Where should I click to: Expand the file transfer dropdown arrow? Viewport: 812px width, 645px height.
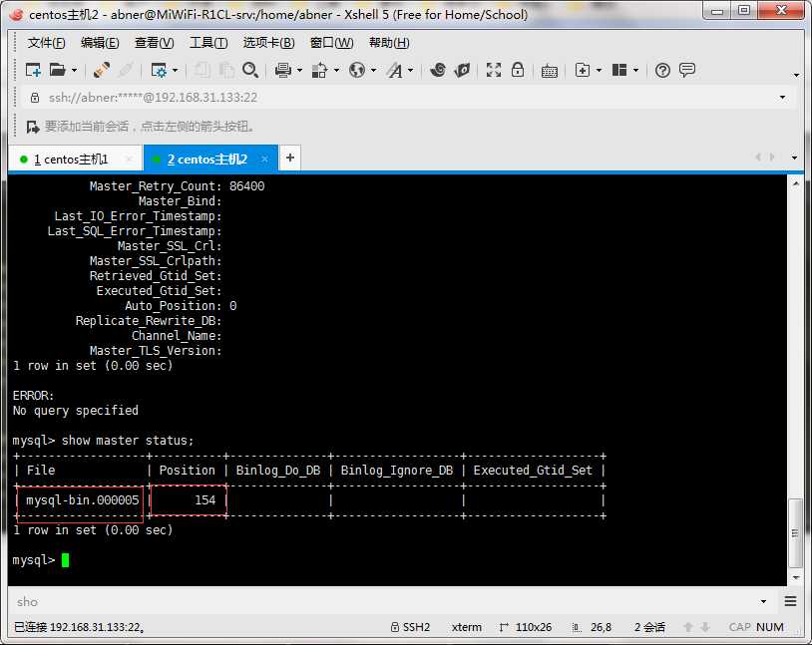coord(336,70)
